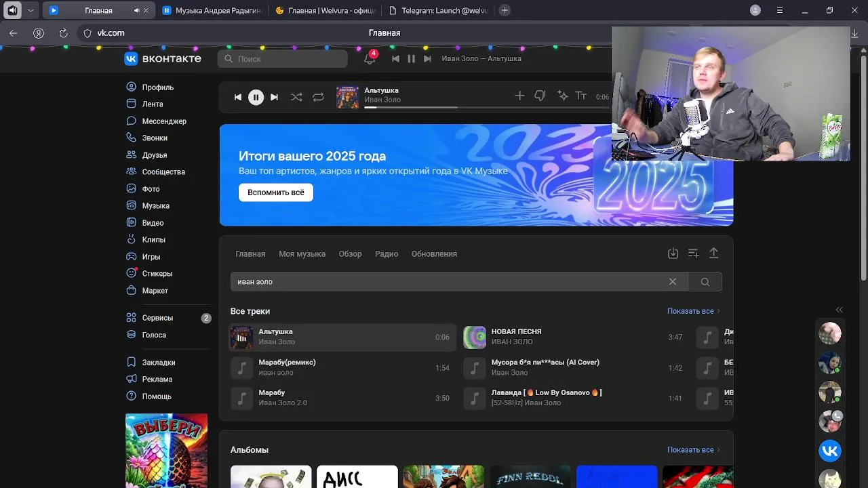Open the Альтушка album cover in player
The height and width of the screenshot is (488, 868).
pos(348,97)
